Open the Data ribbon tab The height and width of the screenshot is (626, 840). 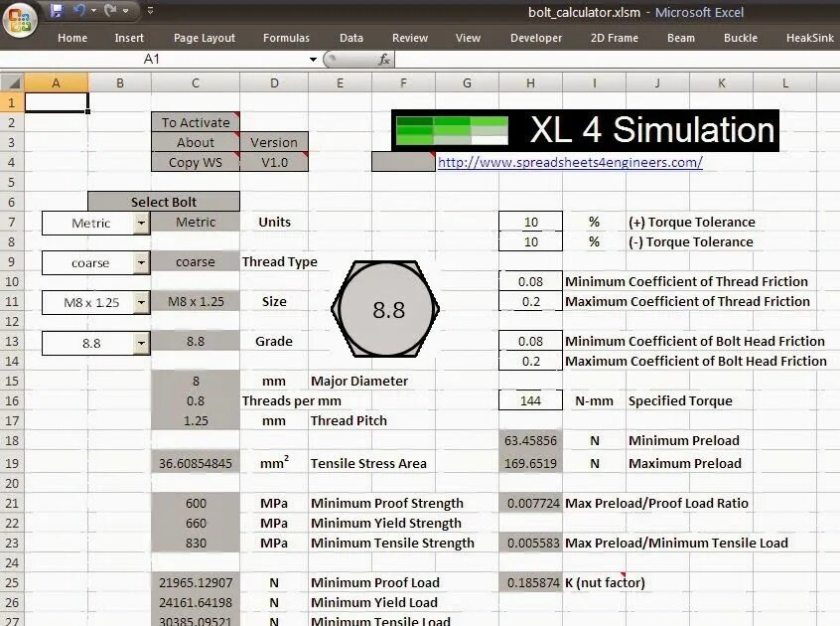pyautogui.click(x=351, y=38)
